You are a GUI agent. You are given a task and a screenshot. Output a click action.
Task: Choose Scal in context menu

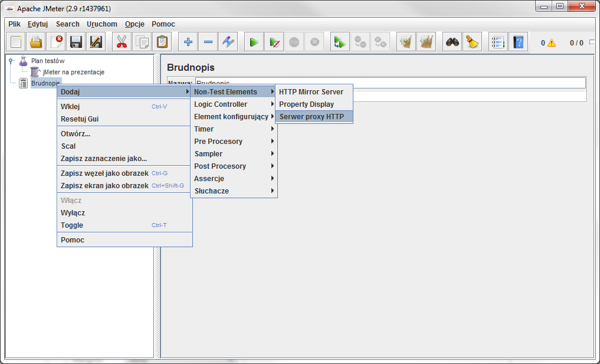coord(124,146)
